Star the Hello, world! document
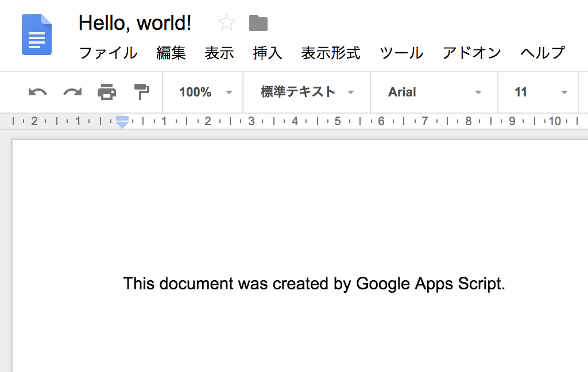Image resolution: width=588 pixels, height=372 pixels. click(x=227, y=24)
